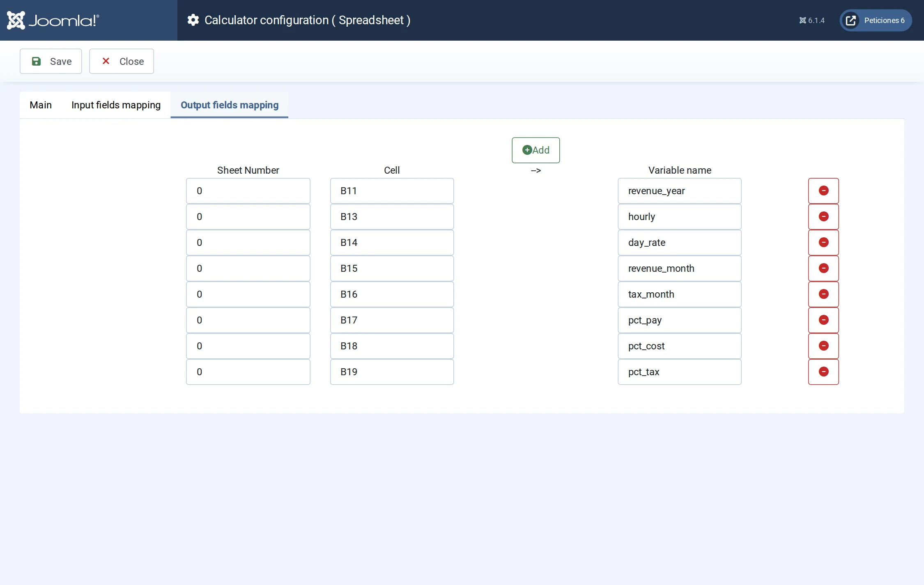This screenshot has height=585, width=924.
Task: Click the Cell field containing B11
Action: (392, 191)
